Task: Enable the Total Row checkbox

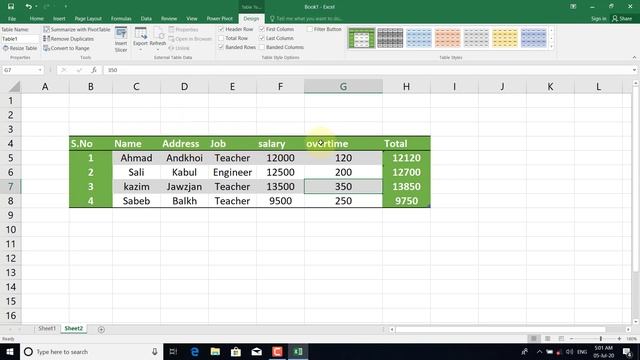Action: [221, 38]
